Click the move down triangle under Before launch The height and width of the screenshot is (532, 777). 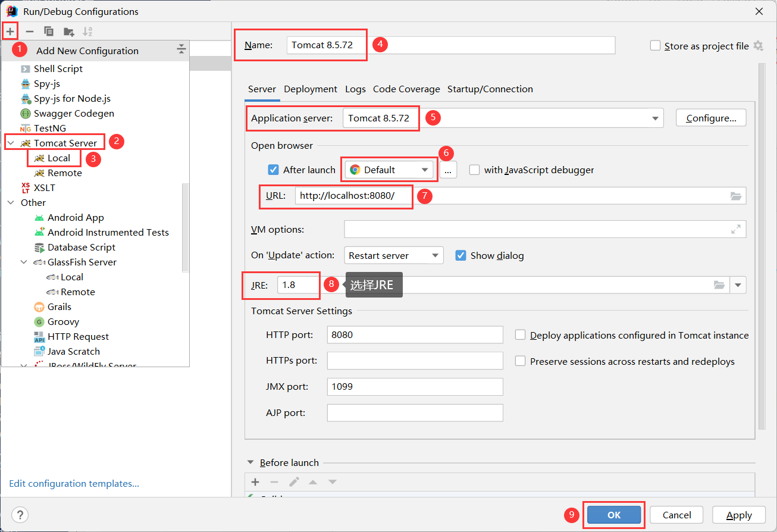coord(333,482)
